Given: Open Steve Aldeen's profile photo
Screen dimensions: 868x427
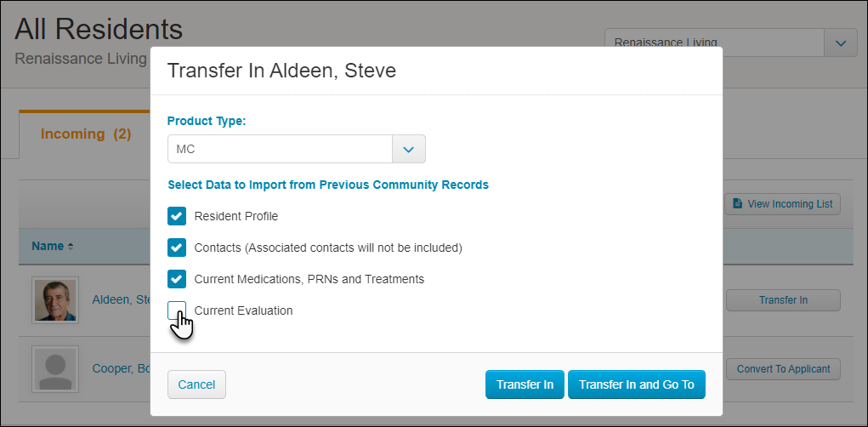Looking at the screenshot, I should point(55,300).
